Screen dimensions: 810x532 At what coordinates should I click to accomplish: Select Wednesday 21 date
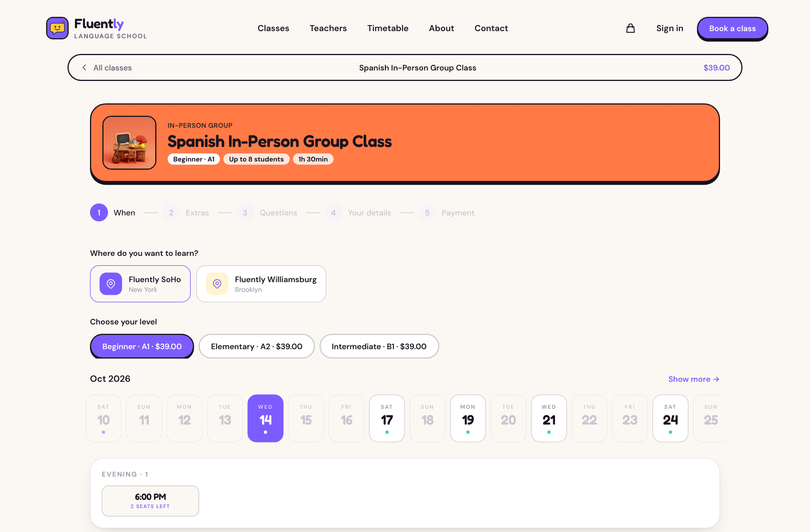549,418
